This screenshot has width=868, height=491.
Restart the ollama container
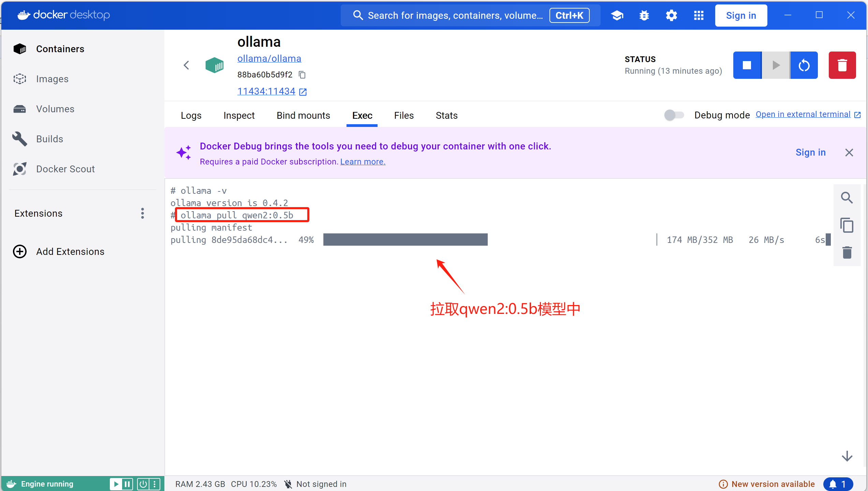(804, 65)
